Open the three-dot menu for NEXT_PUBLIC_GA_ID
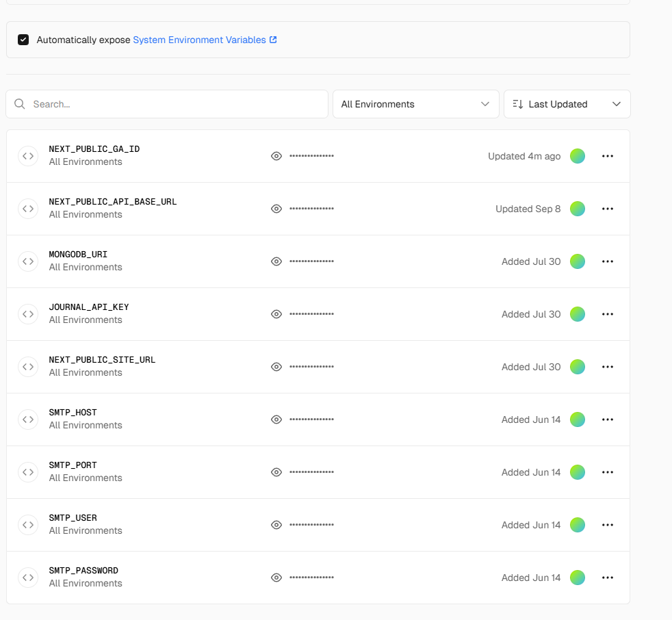This screenshot has height=620, width=672. click(607, 156)
